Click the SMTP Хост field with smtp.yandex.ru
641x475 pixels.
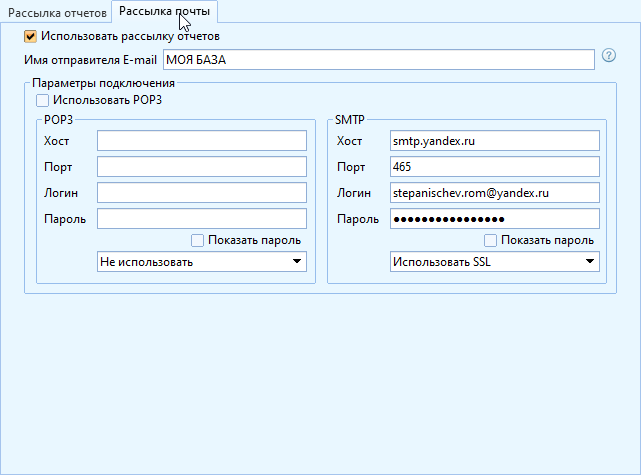494,141
